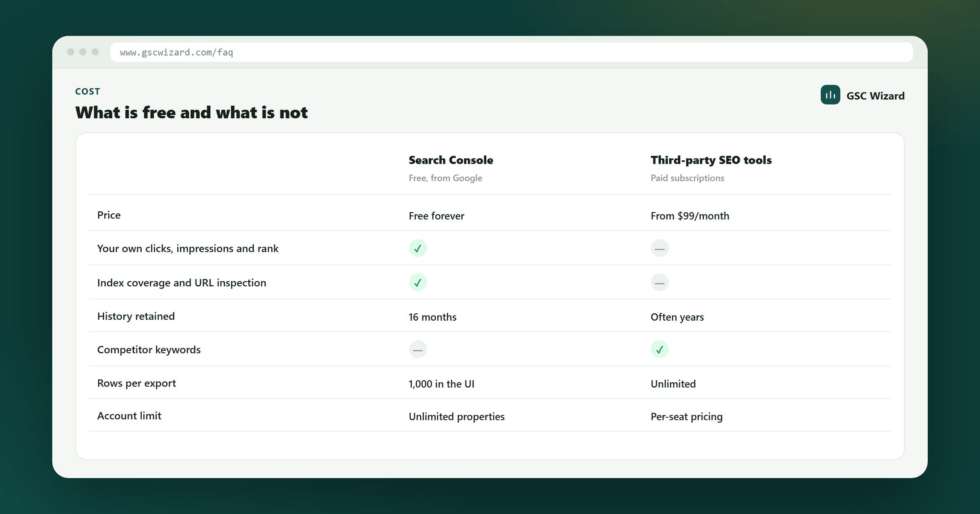
Task: Click the '16 months' cell
Action: (x=432, y=317)
